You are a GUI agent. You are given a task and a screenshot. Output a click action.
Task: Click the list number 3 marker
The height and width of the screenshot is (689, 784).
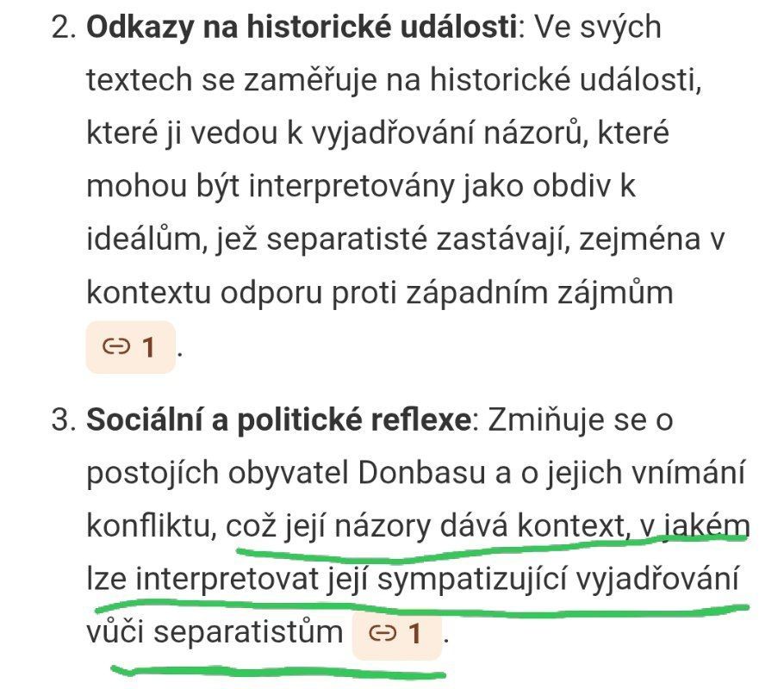[x=64, y=420]
